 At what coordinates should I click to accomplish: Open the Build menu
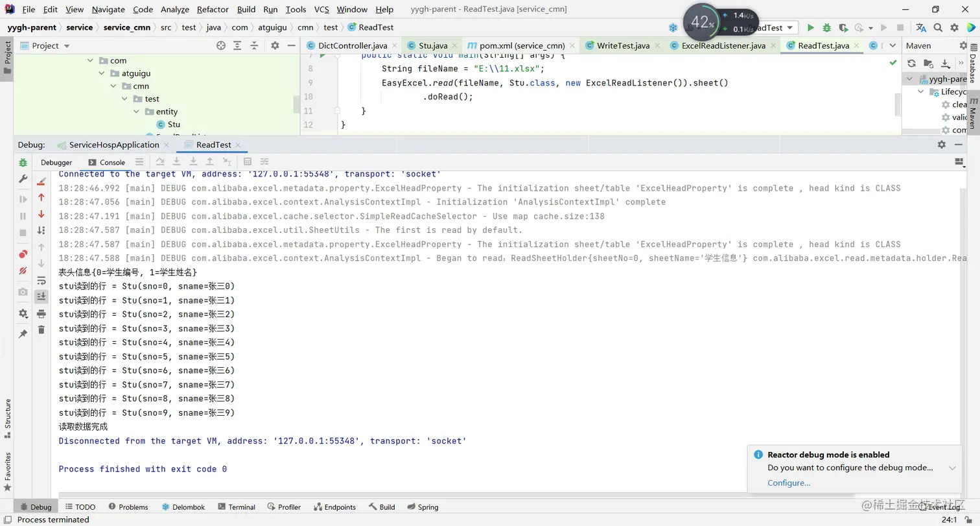coord(246,9)
